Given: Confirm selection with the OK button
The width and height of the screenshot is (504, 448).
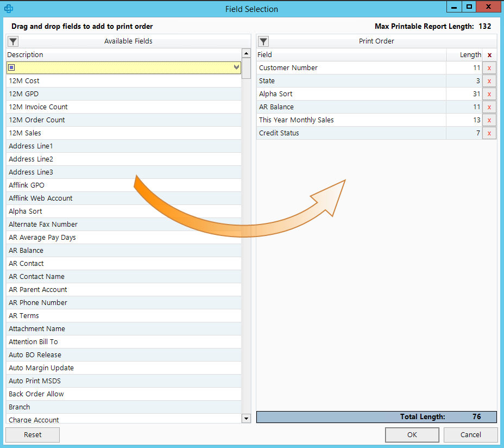Looking at the screenshot, I should coord(412,434).
